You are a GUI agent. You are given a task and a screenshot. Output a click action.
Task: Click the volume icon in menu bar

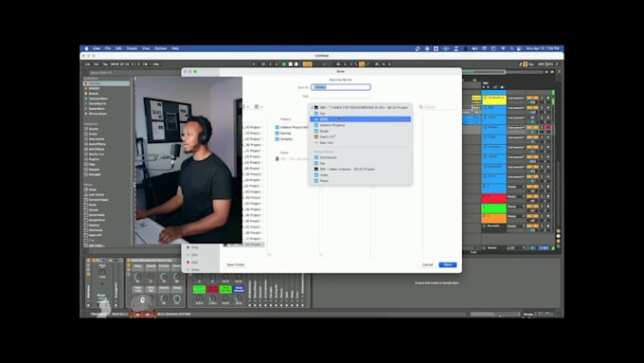[474, 48]
